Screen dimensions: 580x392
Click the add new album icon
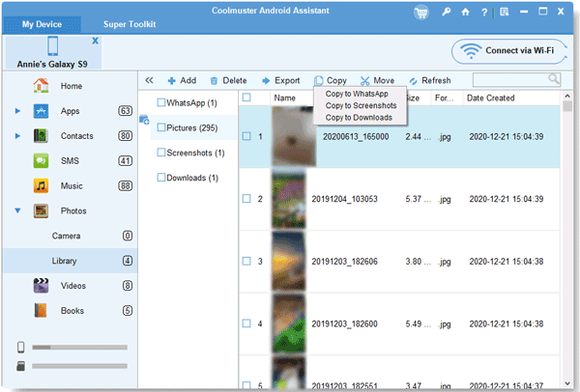click(x=144, y=120)
